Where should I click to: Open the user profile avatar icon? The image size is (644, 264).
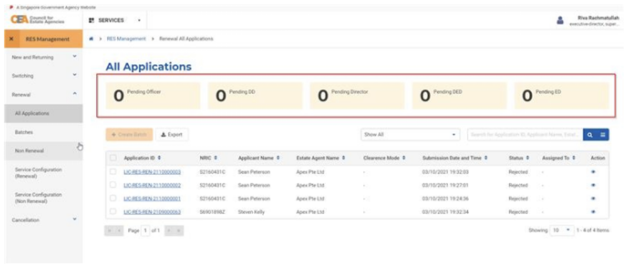pos(560,21)
